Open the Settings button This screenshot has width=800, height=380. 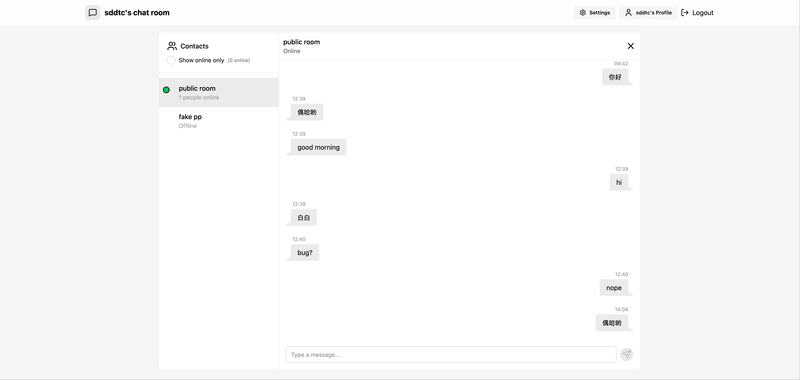[x=594, y=13]
